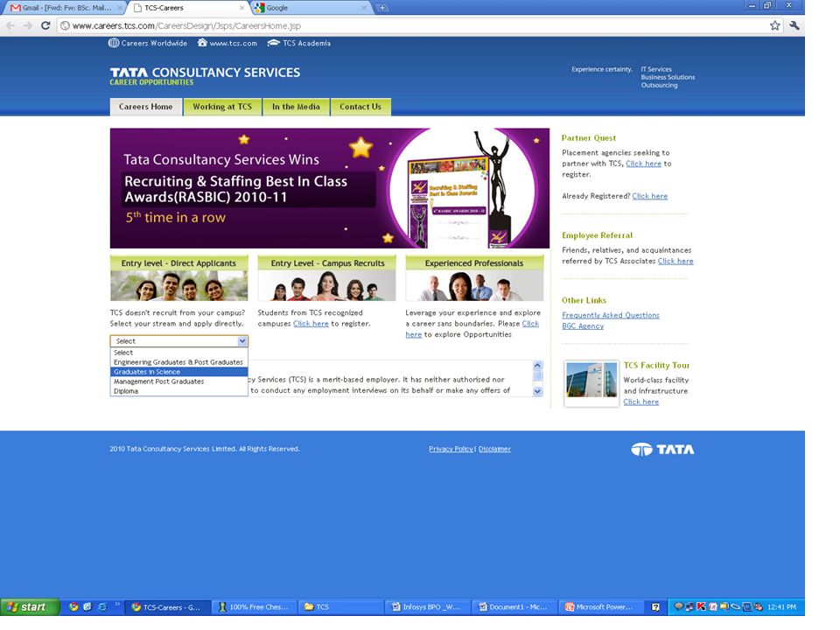The height and width of the screenshot is (630, 840).
Task: Switch to the Gmail browser tab
Action: (x=63, y=8)
